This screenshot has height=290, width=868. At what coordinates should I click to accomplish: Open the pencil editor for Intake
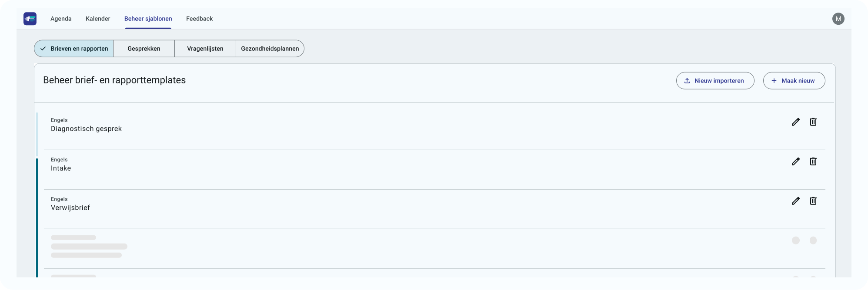coord(796,161)
